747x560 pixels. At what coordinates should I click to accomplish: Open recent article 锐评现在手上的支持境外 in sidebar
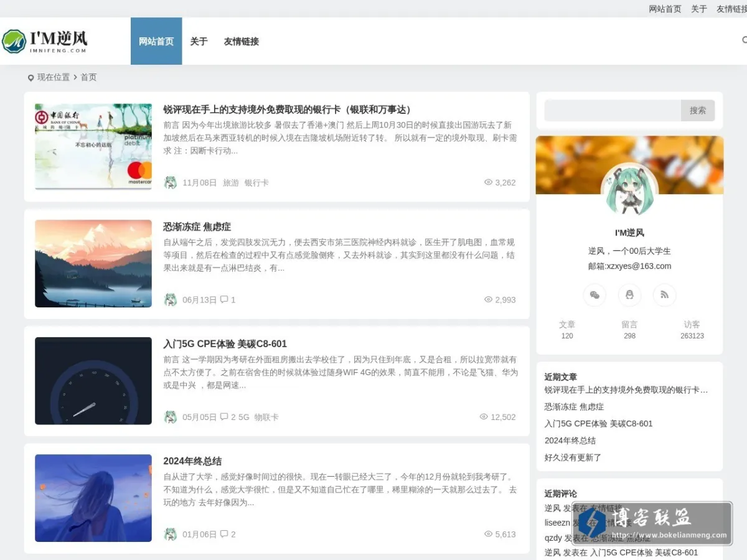626,390
